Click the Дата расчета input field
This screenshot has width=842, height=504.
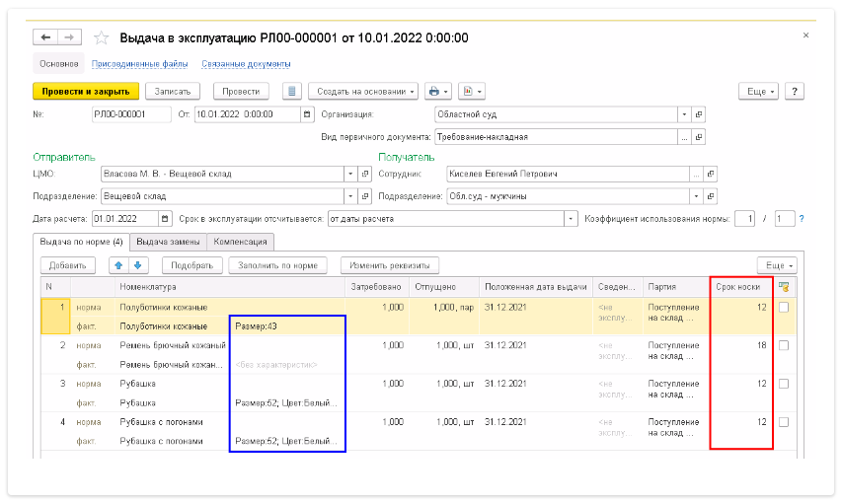click(124, 218)
